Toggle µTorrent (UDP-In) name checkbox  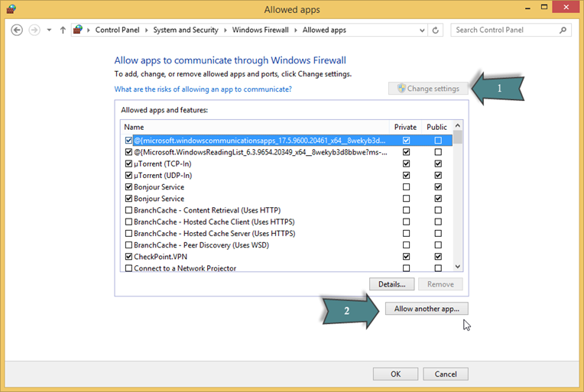tap(128, 175)
